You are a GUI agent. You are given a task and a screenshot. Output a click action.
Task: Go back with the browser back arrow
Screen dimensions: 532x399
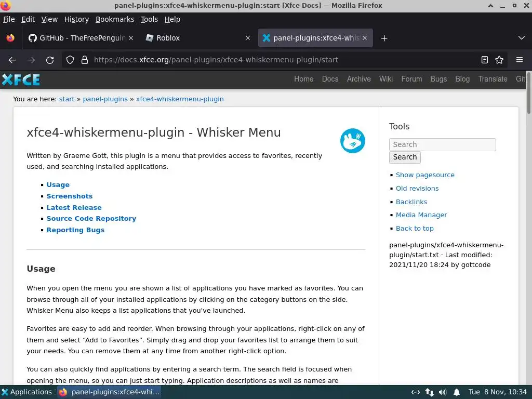tap(12, 60)
